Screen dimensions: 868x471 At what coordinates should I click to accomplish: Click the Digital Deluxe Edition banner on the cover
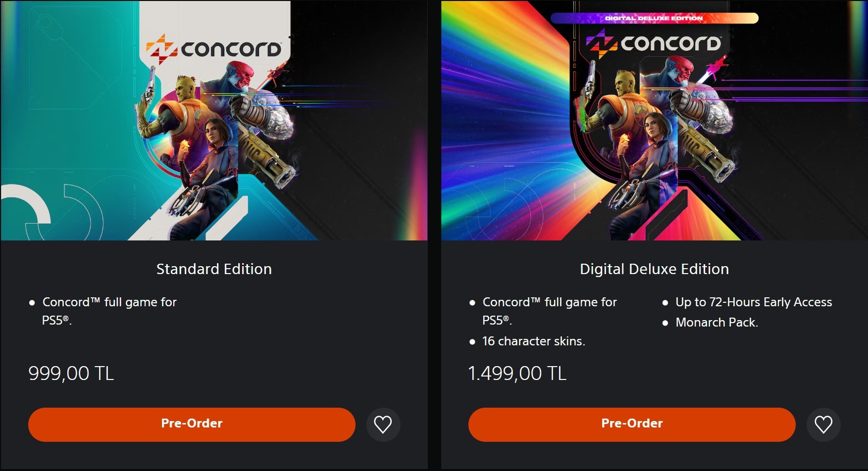(654, 18)
